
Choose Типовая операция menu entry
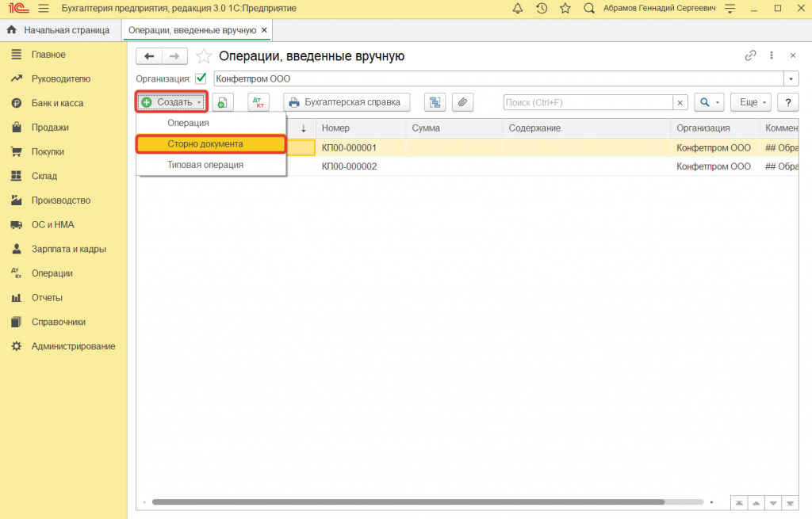click(205, 165)
